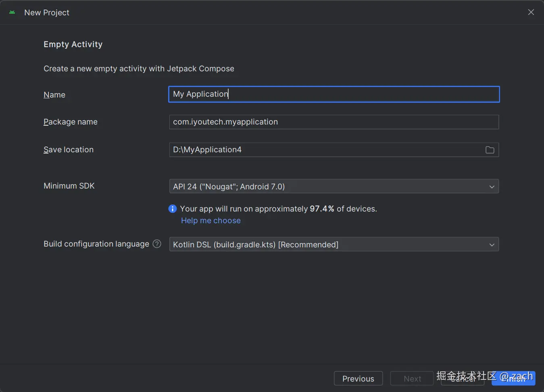Expand the Build configuration language combo box
The width and height of the screenshot is (544, 392).
point(333,245)
